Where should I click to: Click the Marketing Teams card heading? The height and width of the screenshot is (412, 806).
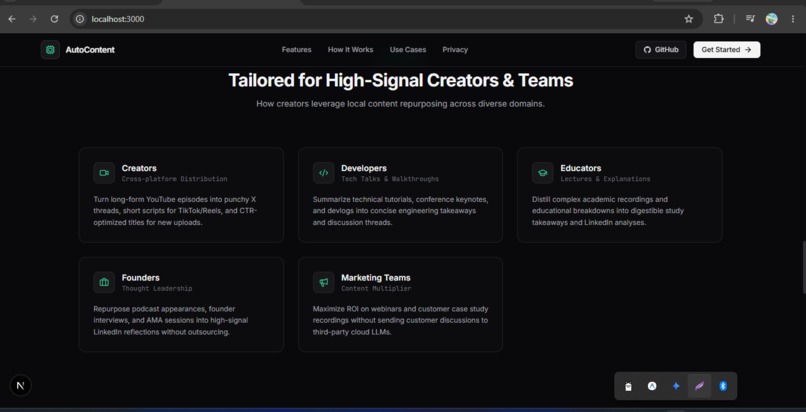376,278
